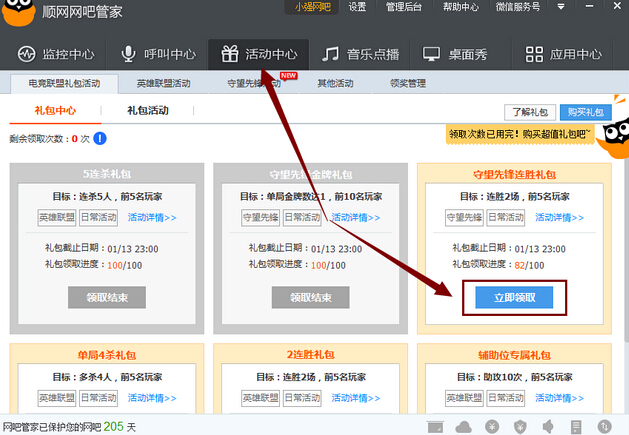Click 日常活动 tag in 2连胜礼包 card

pos(302,398)
